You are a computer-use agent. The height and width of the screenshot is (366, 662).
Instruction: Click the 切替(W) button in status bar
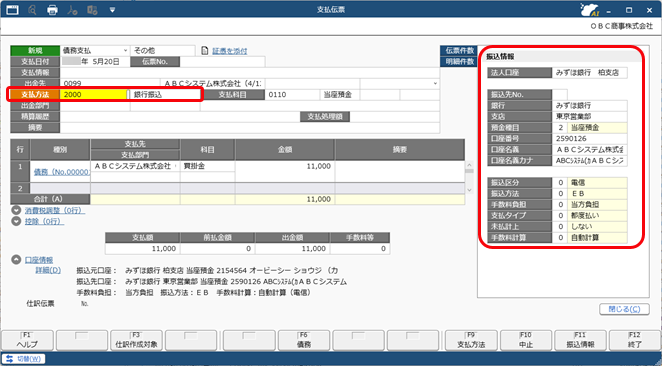click(24, 359)
